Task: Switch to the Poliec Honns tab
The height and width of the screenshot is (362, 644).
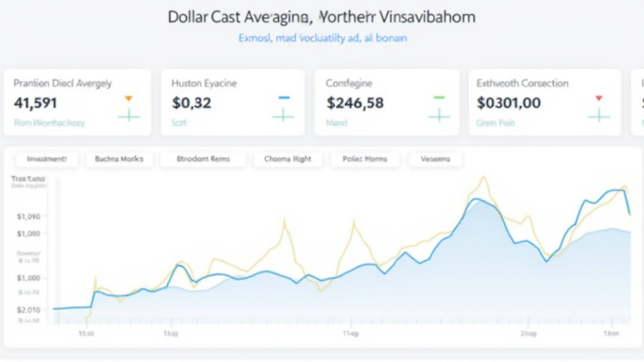Action: coord(365,159)
